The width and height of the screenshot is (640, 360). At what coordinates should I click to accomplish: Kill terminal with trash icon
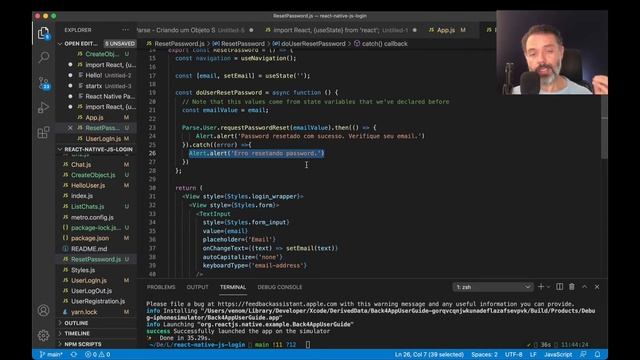point(572,287)
